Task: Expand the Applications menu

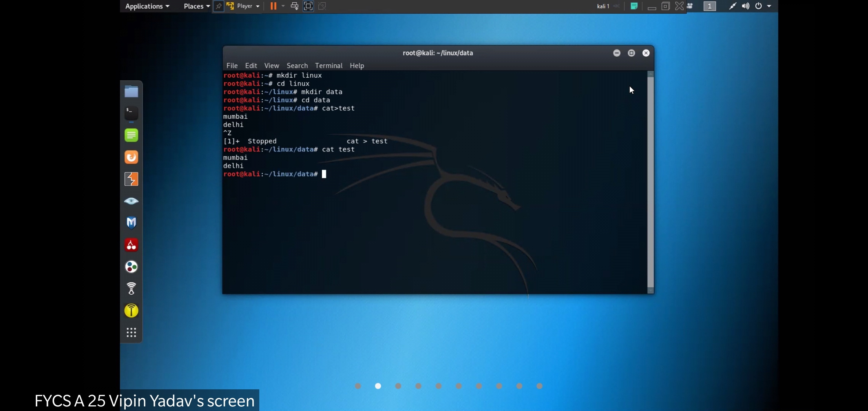Action: (147, 6)
